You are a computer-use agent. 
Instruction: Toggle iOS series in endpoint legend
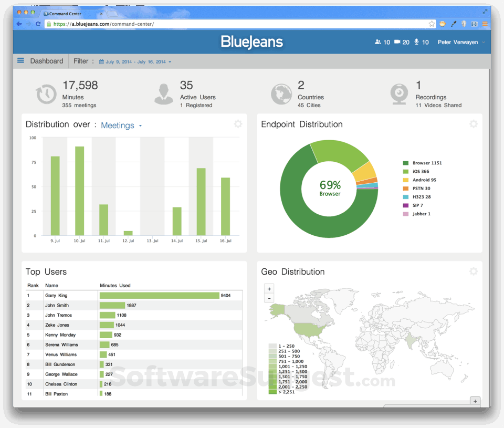(x=416, y=171)
